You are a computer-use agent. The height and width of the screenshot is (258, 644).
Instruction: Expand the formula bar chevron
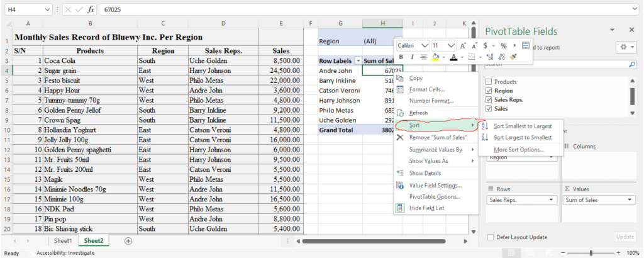click(x=635, y=9)
